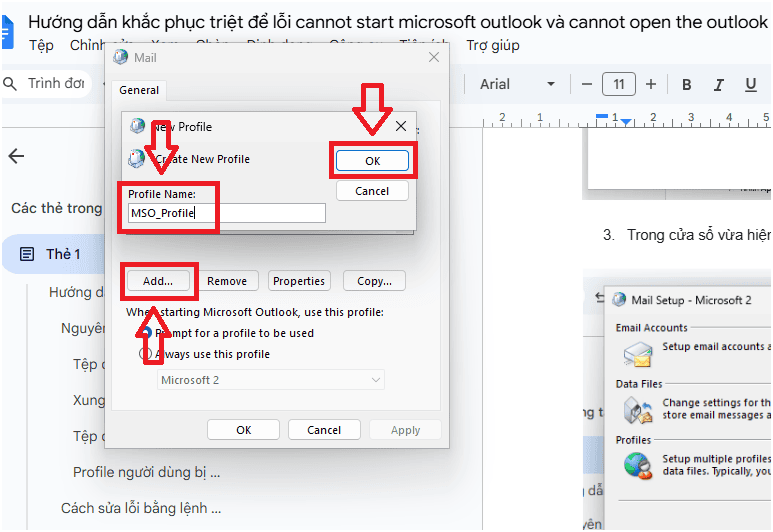Cancel the New Profile dialog
Viewport: 773px width, 532px height.
372,191
